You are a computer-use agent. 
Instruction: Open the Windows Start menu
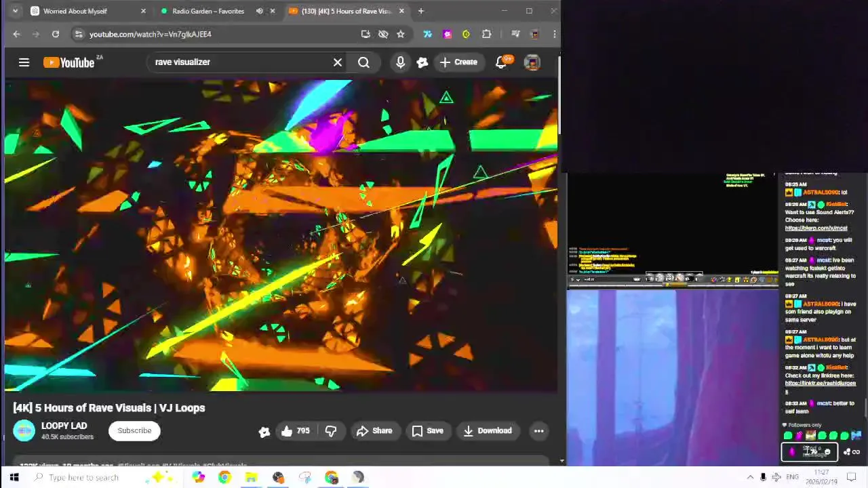(14, 477)
